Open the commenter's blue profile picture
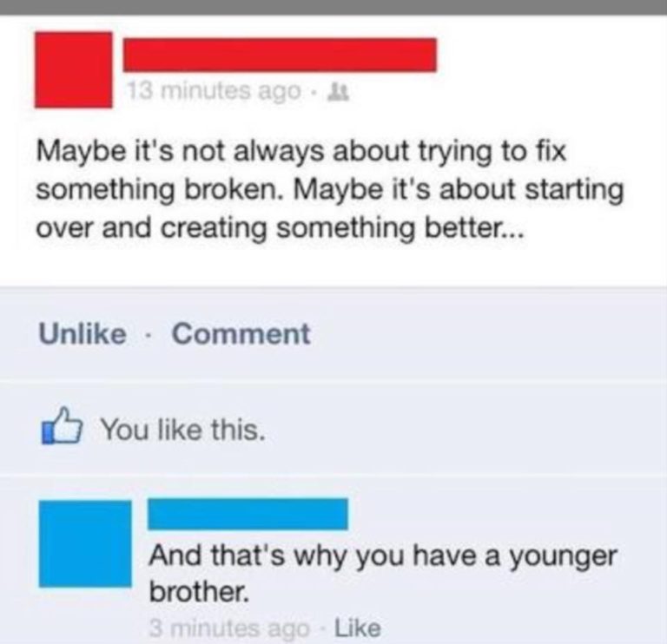Image resolution: width=667 pixels, height=644 pixels. 85,543
